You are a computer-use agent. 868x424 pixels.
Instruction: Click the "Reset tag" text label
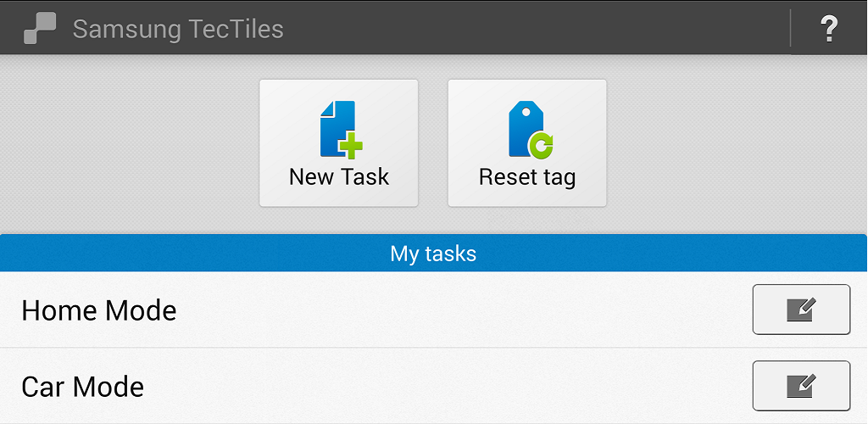(x=527, y=177)
